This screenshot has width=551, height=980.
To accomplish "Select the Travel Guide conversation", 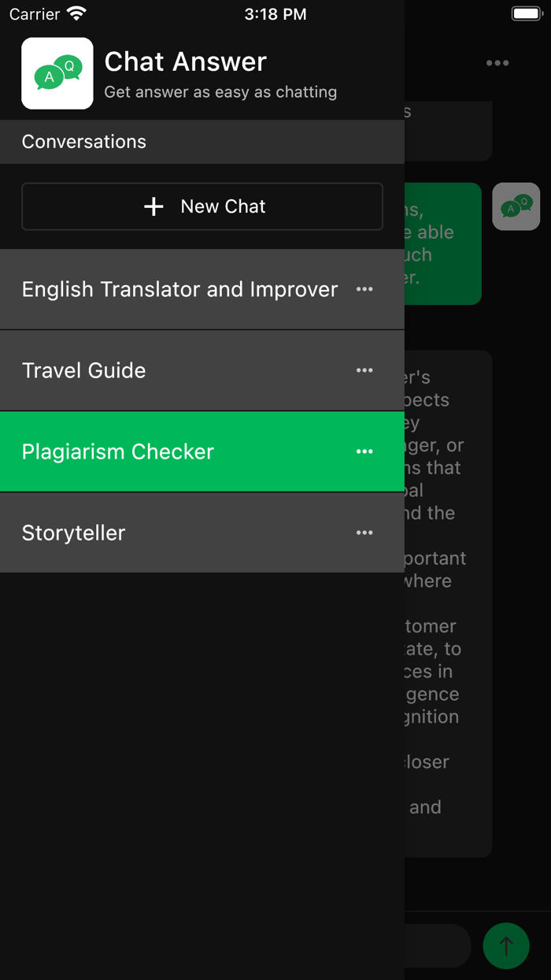I will (84, 370).
